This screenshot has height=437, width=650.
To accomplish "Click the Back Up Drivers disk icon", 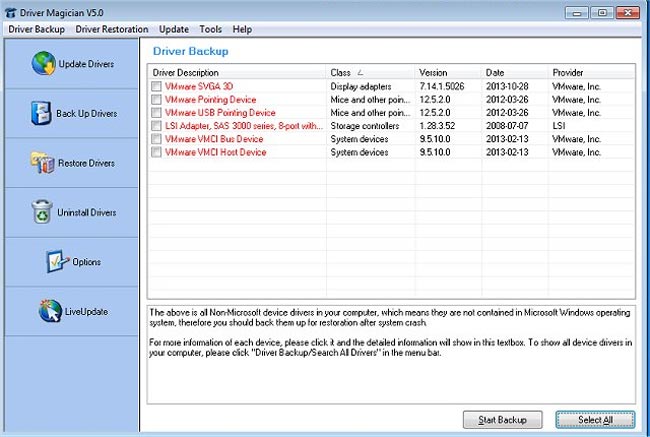I will pyautogui.click(x=40, y=112).
